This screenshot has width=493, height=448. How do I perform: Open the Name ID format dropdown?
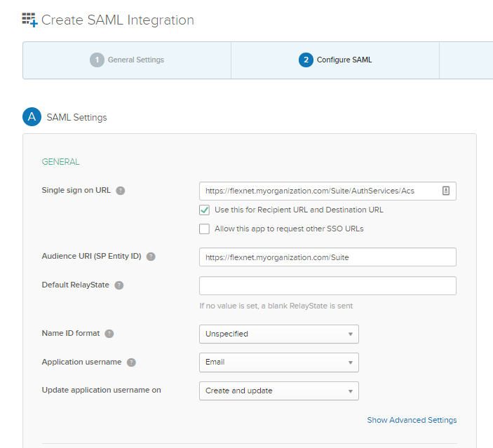279,334
